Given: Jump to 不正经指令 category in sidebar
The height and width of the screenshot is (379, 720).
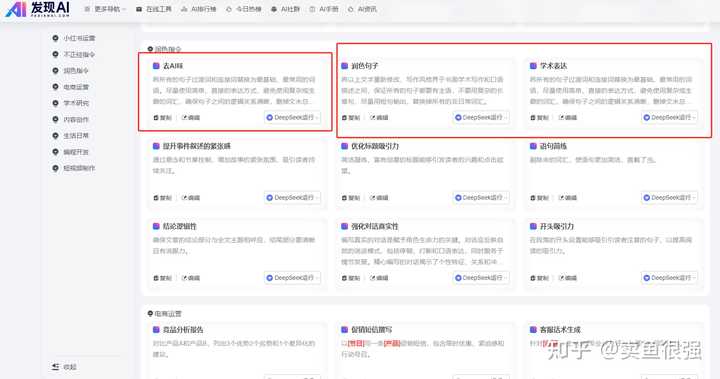Looking at the screenshot, I should [x=74, y=54].
